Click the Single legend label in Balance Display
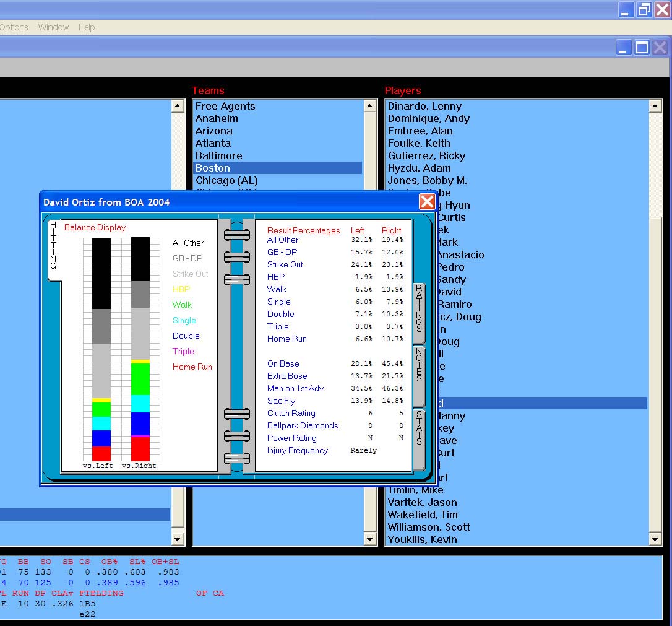 [x=184, y=320]
